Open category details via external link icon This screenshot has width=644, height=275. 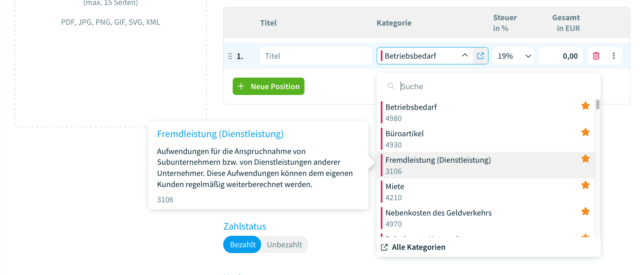[x=480, y=55]
